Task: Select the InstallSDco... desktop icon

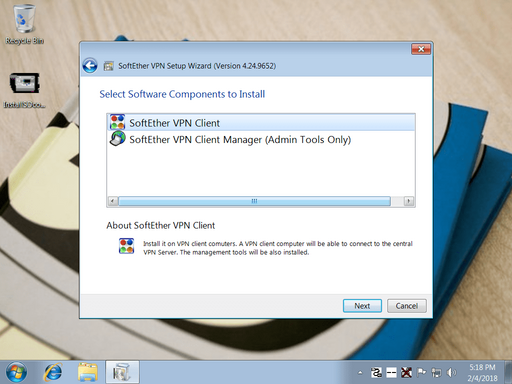Action: pyautogui.click(x=24, y=91)
